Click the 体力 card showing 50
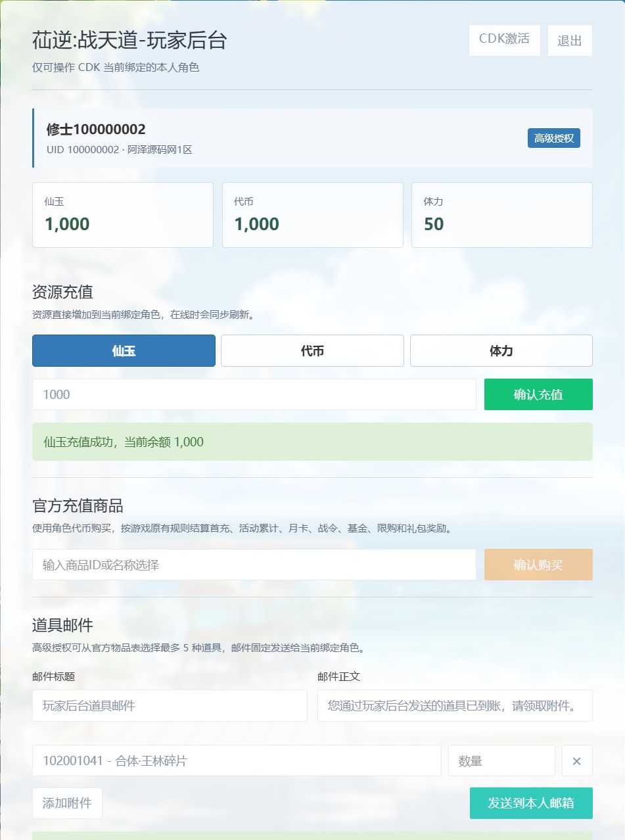The image size is (625, 840). [x=502, y=215]
